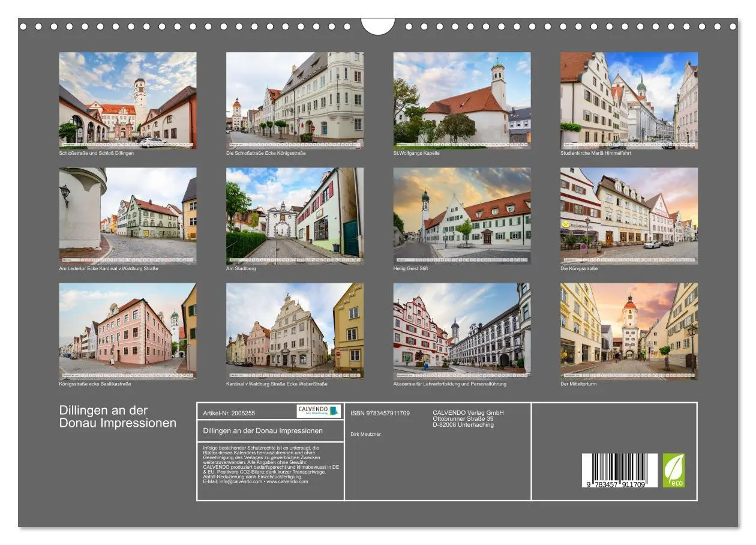The width and height of the screenshot is (756, 545).
Task: Click the caption Kardinal v.Waldburg Straße Ecke WeberStraße
Action: [x=277, y=384]
